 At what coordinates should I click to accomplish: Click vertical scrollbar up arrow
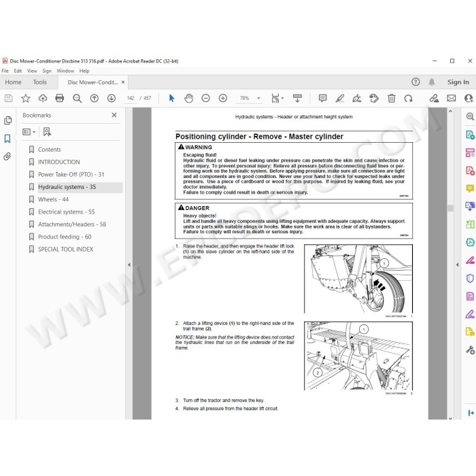pyautogui.click(x=450, y=111)
